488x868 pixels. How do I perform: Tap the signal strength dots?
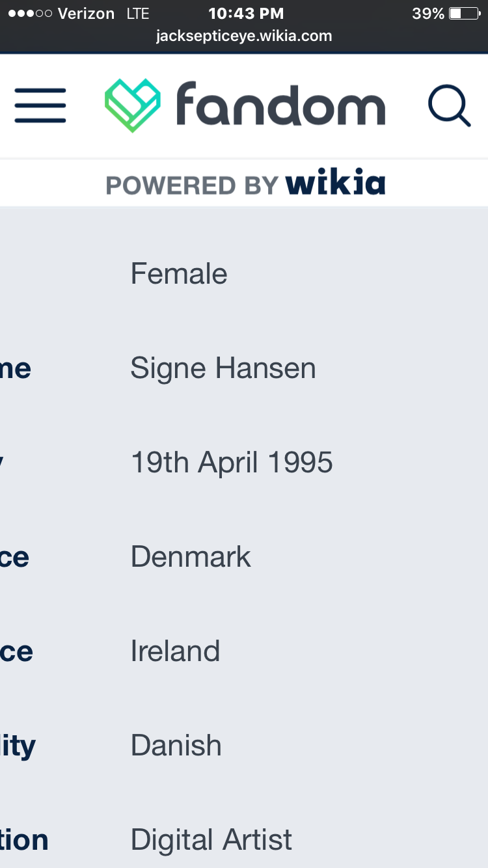point(30,13)
